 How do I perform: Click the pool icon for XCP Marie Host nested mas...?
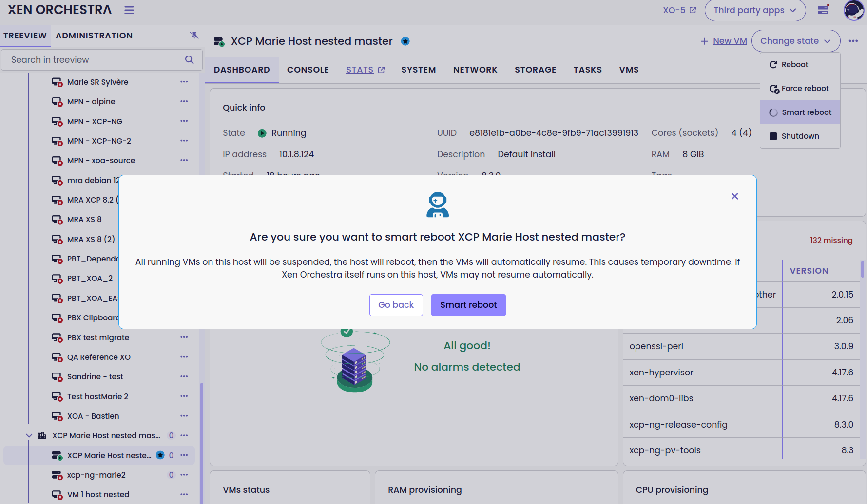tap(42, 435)
